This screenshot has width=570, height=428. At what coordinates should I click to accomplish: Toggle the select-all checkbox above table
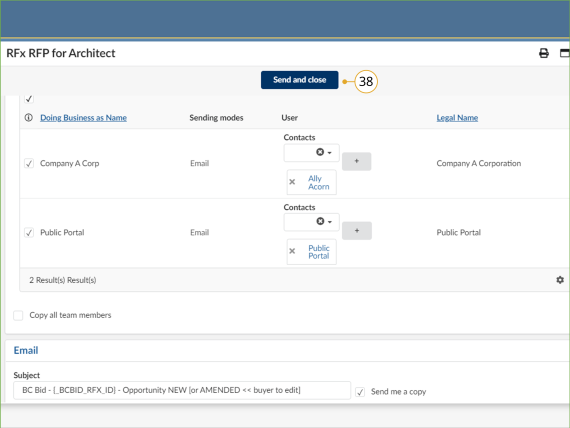29,99
